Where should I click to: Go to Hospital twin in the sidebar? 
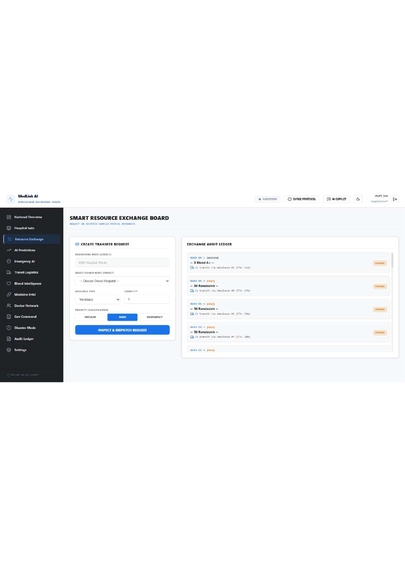[x=31, y=228]
